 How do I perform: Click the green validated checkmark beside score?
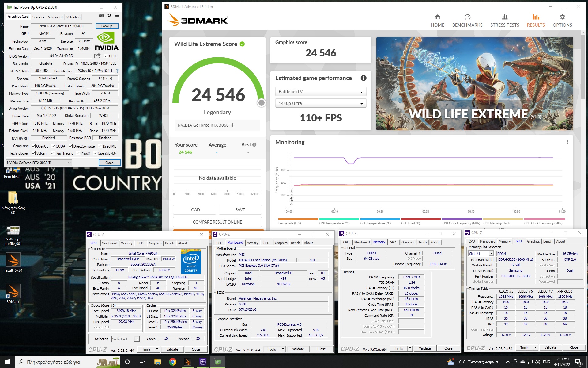(242, 44)
